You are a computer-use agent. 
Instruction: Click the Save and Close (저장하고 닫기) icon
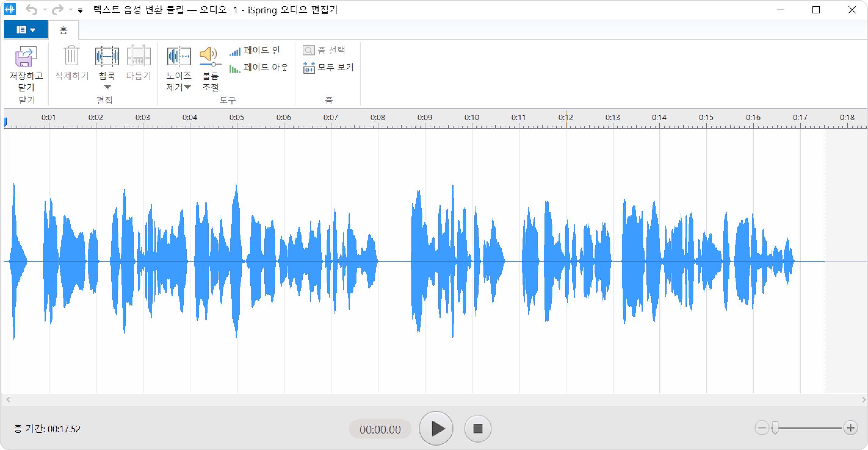(26, 56)
